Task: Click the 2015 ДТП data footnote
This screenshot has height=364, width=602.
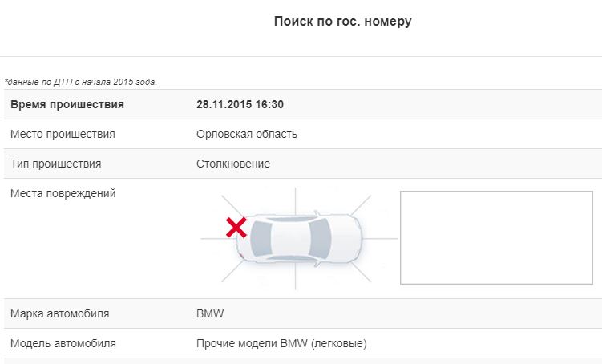Action: pyautogui.click(x=81, y=82)
